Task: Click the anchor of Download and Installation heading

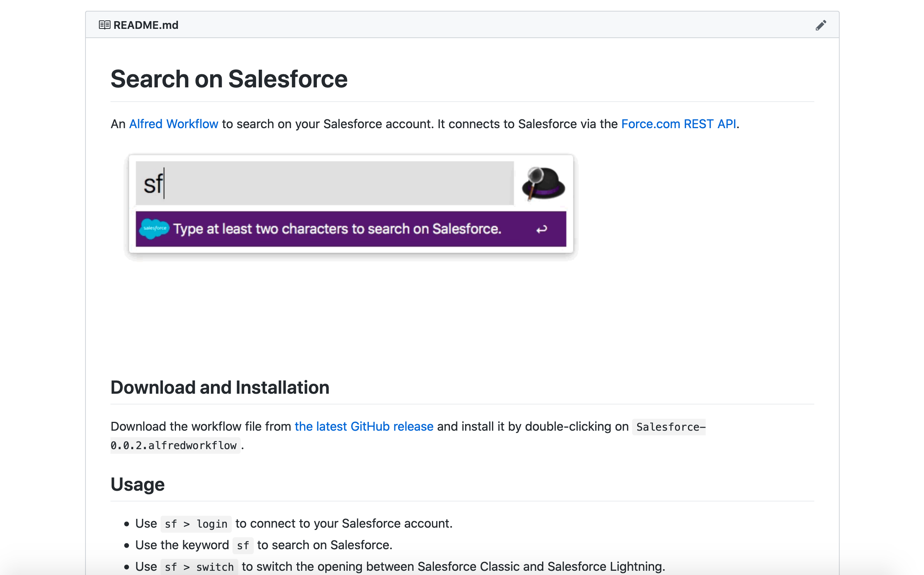Action: tap(101, 387)
